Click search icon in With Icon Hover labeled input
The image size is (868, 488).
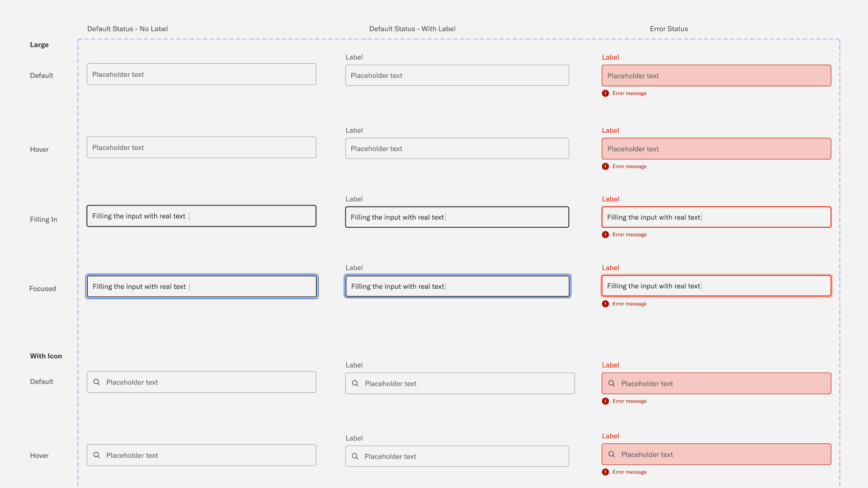(355, 456)
